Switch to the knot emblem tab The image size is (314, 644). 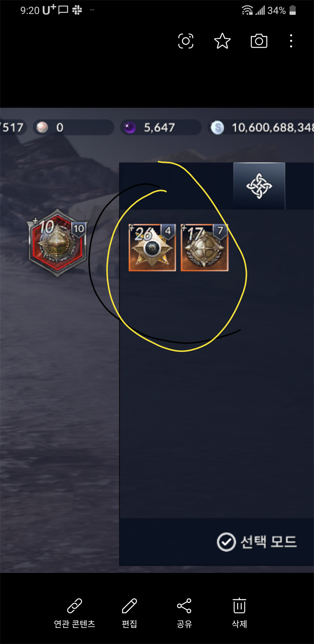point(259,186)
